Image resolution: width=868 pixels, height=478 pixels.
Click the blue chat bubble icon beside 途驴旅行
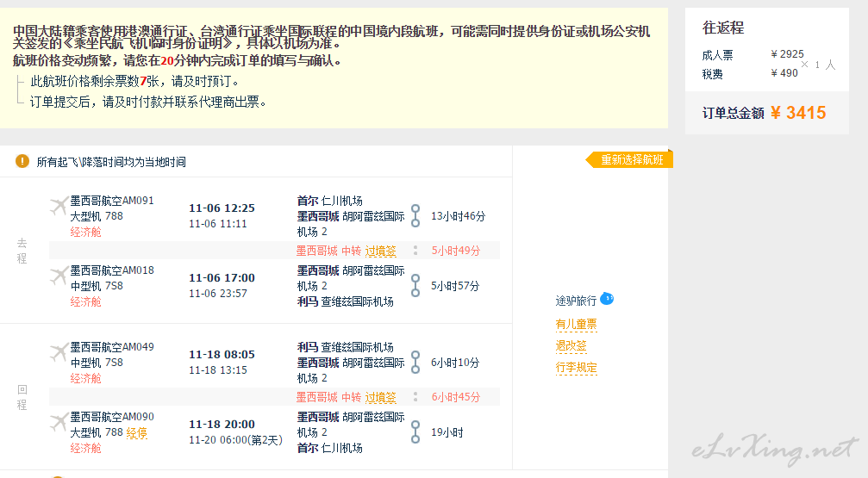coord(607,299)
